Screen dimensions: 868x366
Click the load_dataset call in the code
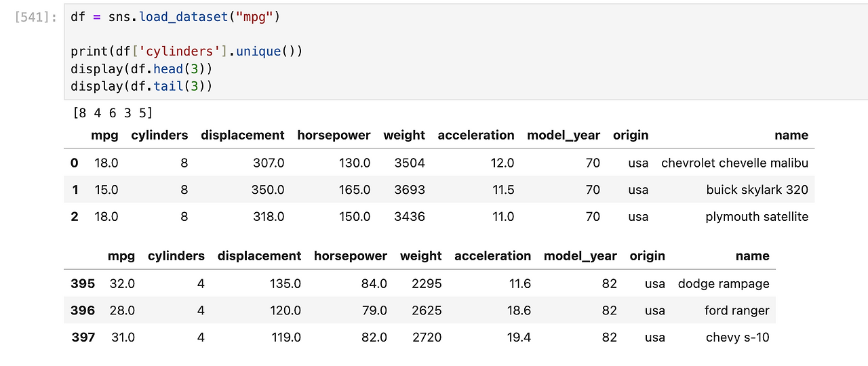click(x=183, y=17)
